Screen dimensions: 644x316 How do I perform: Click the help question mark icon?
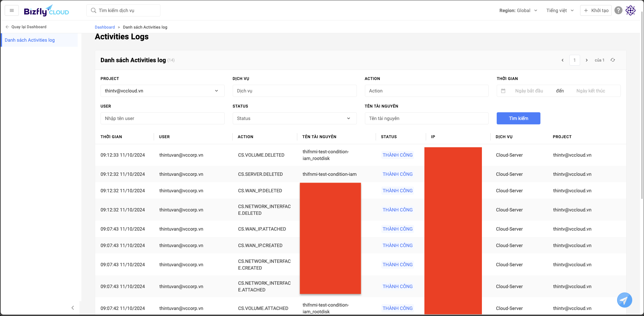click(618, 10)
